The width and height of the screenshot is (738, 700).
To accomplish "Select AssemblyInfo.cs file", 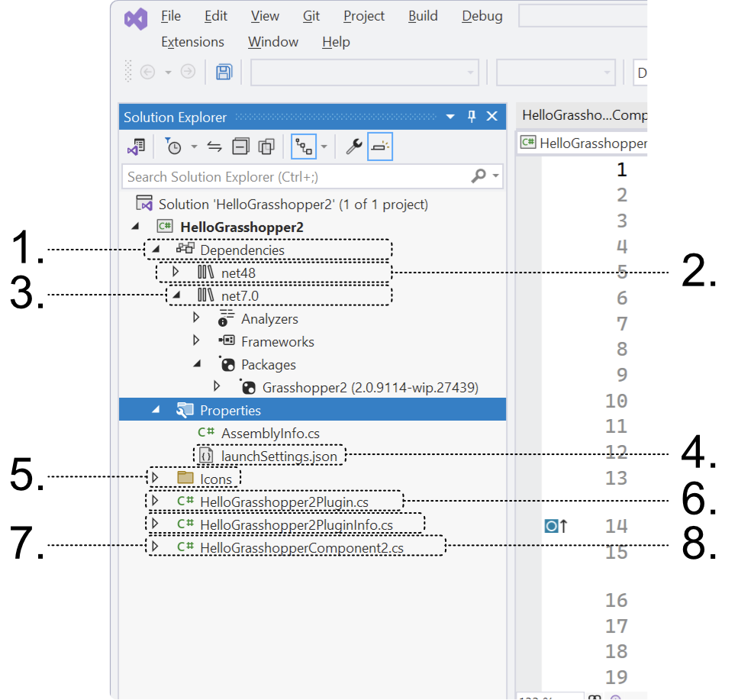I will 270,433.
